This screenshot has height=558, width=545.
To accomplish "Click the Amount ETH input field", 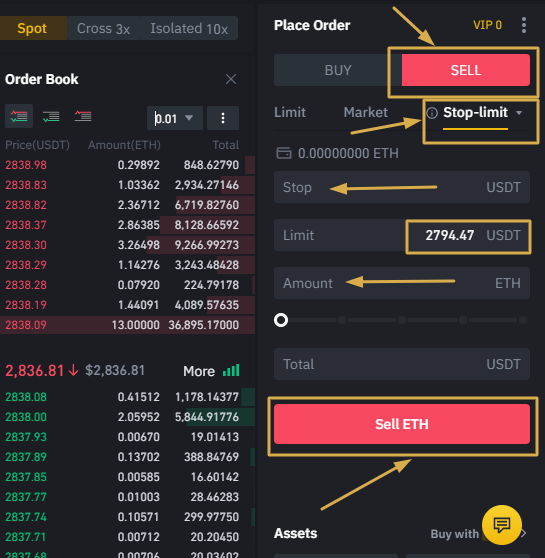I will tap(402, 283).
